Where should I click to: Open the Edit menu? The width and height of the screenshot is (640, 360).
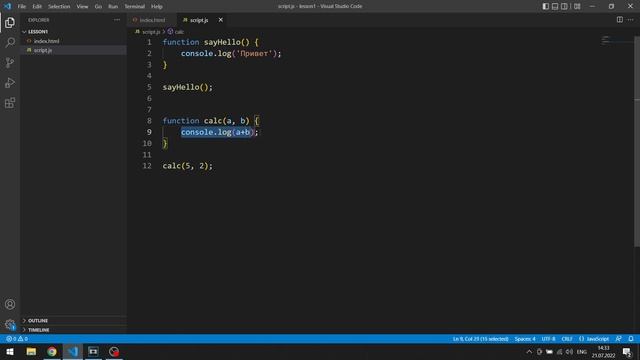pyautogui.click(x=37, y=6)
